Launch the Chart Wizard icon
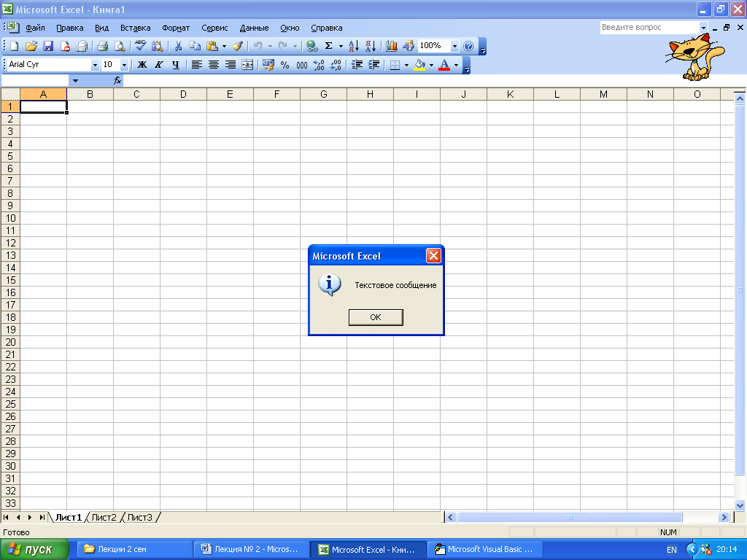The image size is (747, 560). point(392,46)
